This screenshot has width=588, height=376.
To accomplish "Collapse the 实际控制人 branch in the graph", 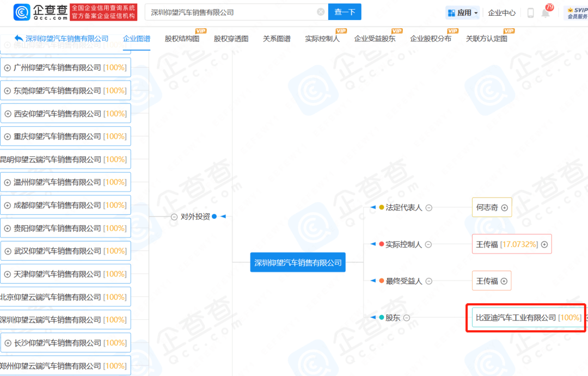I will point(428,244).
